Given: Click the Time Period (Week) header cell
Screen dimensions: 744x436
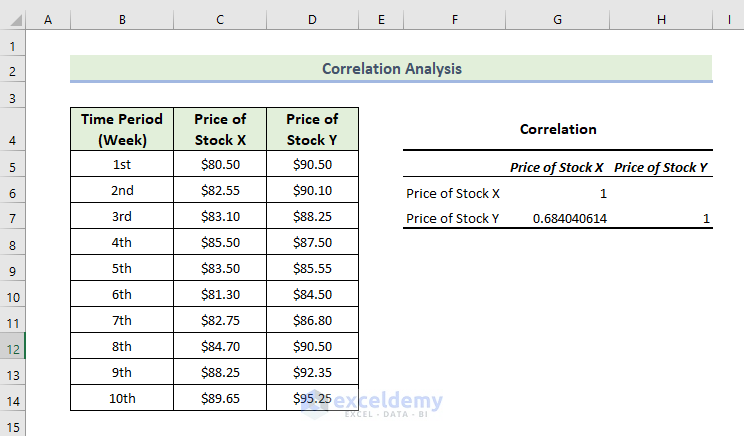Looking at the screenshot, I should tap(122, 130).
